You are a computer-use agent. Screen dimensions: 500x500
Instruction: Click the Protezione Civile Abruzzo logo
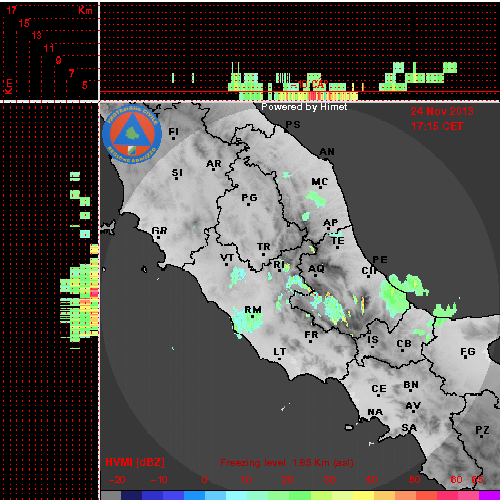[132, 134]
